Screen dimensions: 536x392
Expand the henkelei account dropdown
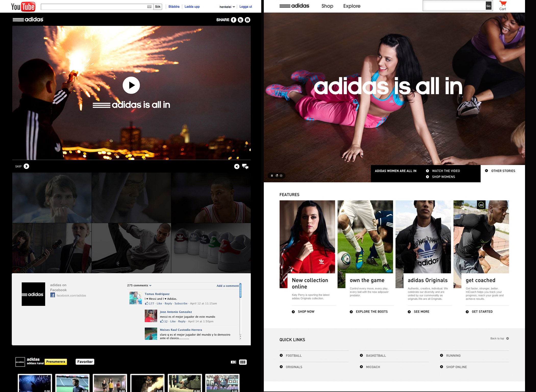tap(234, 7)
